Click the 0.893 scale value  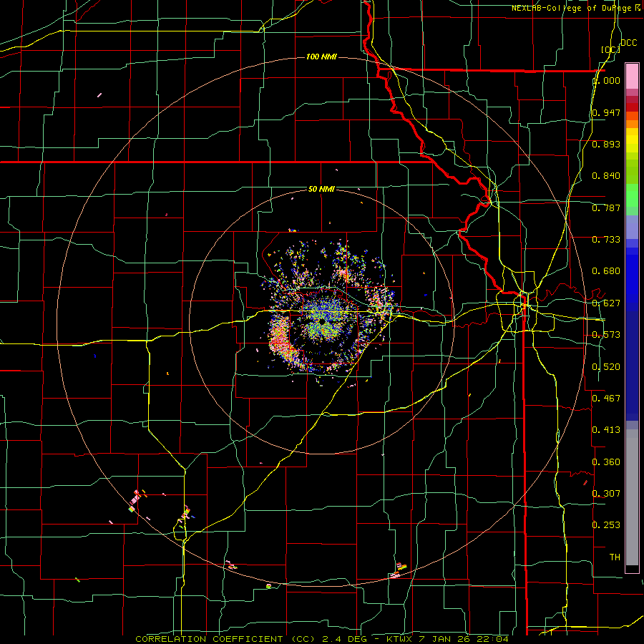point(606,144)
